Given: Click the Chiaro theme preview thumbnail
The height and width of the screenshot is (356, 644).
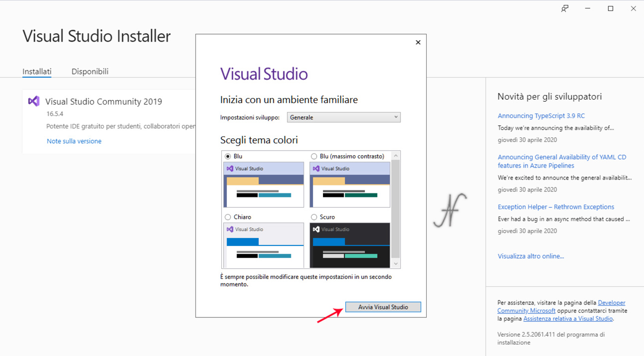Looking at the screenshot, I should click(263, 245).
